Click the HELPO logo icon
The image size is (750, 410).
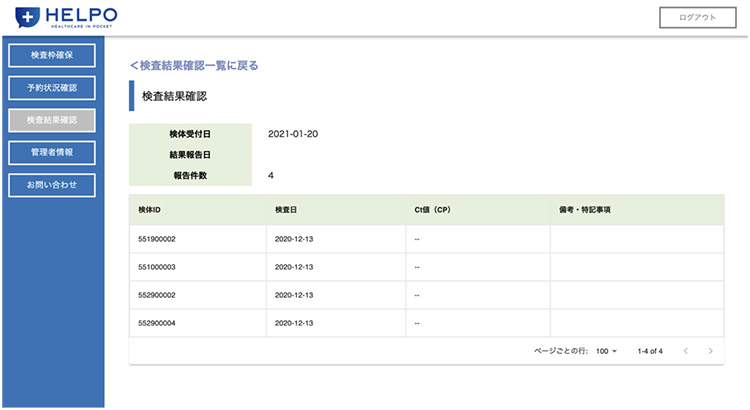pyautogui.click(x=28, y=16)
